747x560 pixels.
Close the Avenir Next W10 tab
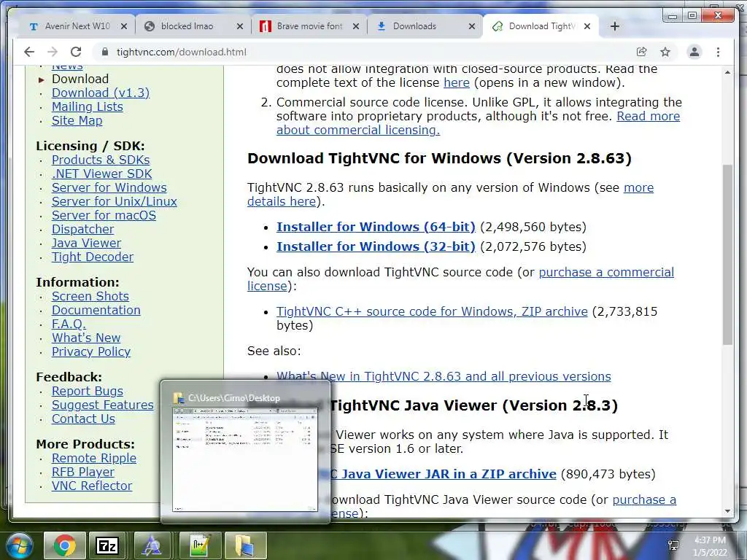(x=124, y=27)
